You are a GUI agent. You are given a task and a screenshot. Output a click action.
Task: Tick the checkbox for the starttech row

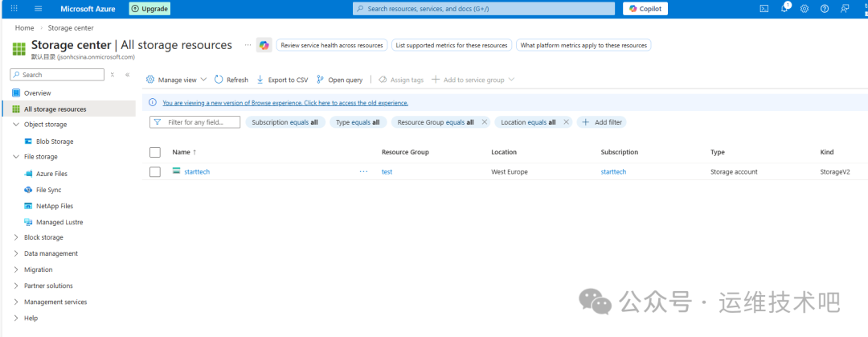[x=155, y=172]
